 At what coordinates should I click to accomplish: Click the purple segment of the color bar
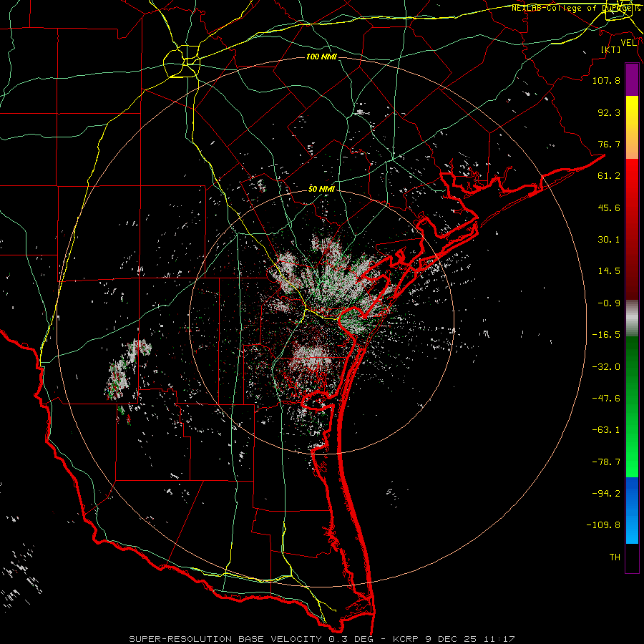pos(632,79)
